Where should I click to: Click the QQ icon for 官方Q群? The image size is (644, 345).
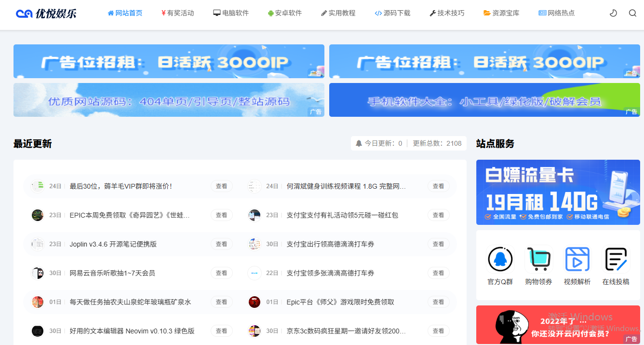(500, 259)
